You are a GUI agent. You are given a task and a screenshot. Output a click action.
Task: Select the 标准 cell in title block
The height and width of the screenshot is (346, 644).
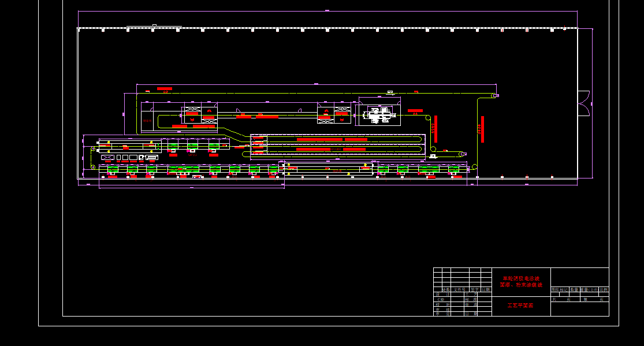pyautogui.click(x=471, y=300)
